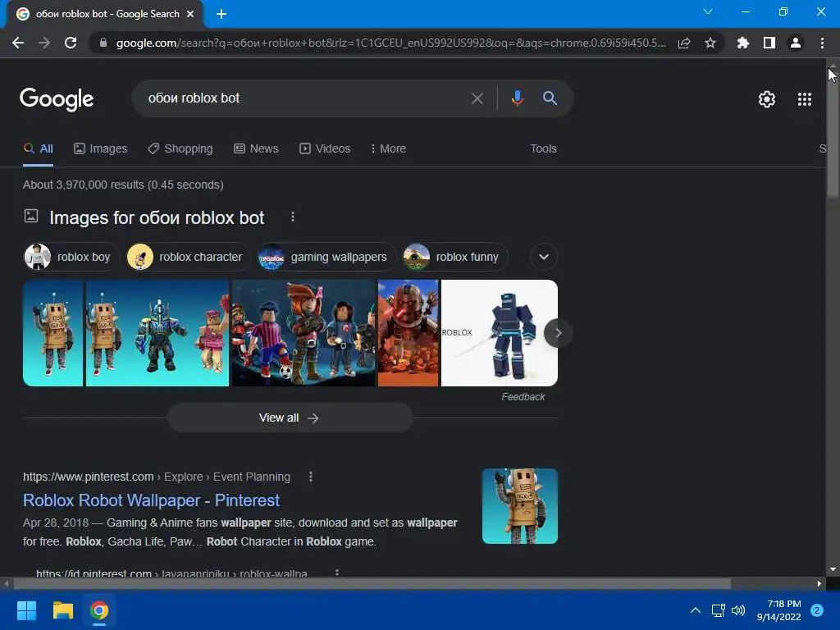The height and width of the screenshot is (630, 840).
Task: Switch to the Images tab
Action: [101, 149]
